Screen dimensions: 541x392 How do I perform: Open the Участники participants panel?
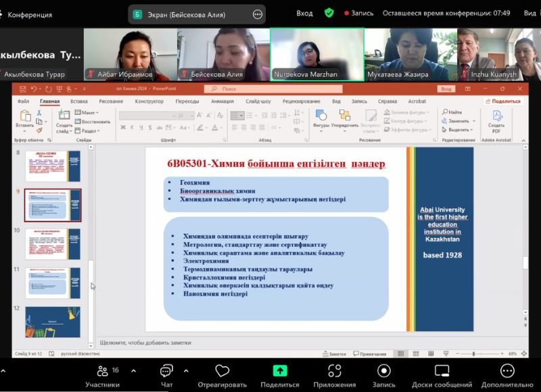(x=103, y=371)
